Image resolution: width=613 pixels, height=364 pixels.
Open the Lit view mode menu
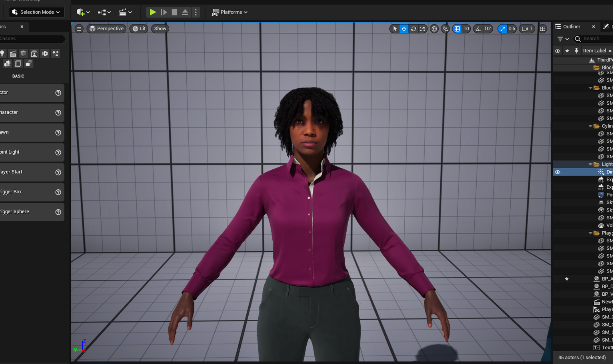(139, 28)
